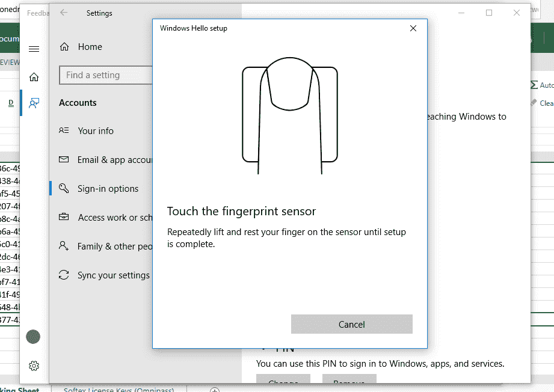Screen dimensions: 554x392
Task: Click 'Touch the fingerprint sensor' heading
Action: (241, 211)
